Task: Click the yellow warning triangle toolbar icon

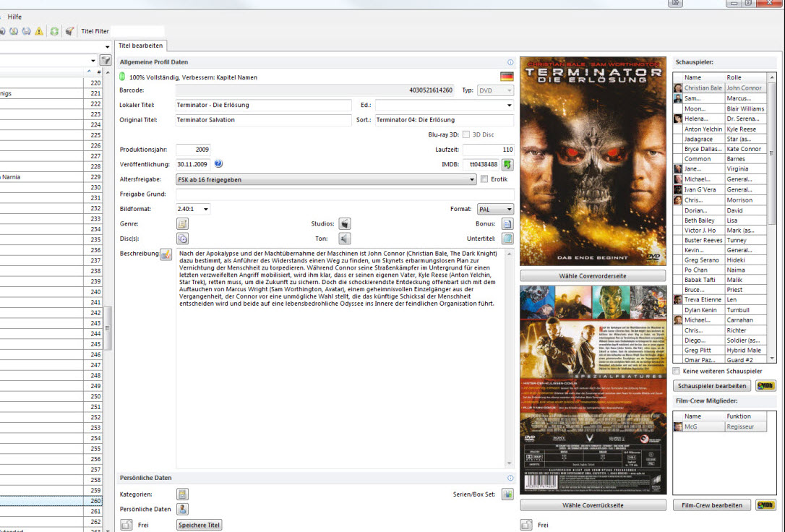Action: tap(39, 31)
